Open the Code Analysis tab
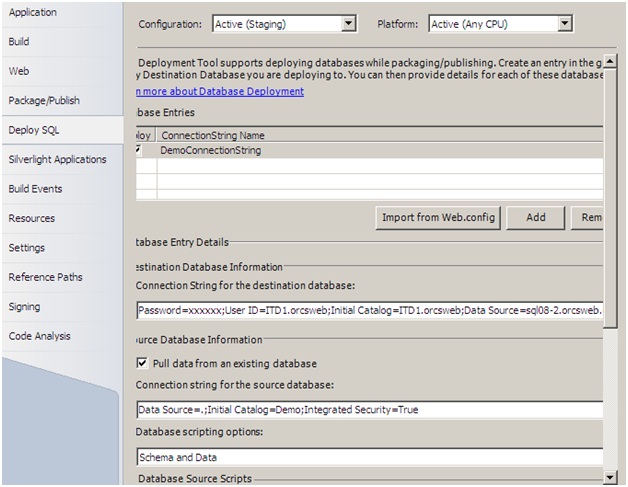Screen dimensions: 628x487 pyautogui.click(x=41, y=336)
